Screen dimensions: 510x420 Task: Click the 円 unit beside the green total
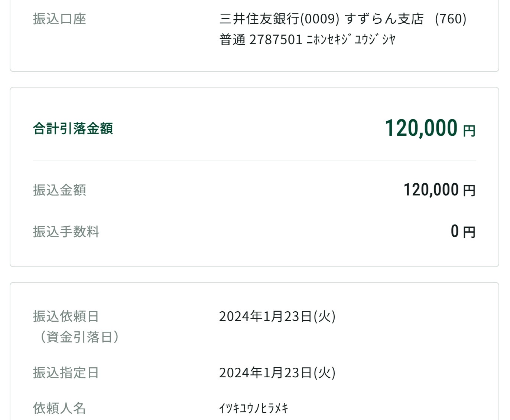tap(469, 131)
